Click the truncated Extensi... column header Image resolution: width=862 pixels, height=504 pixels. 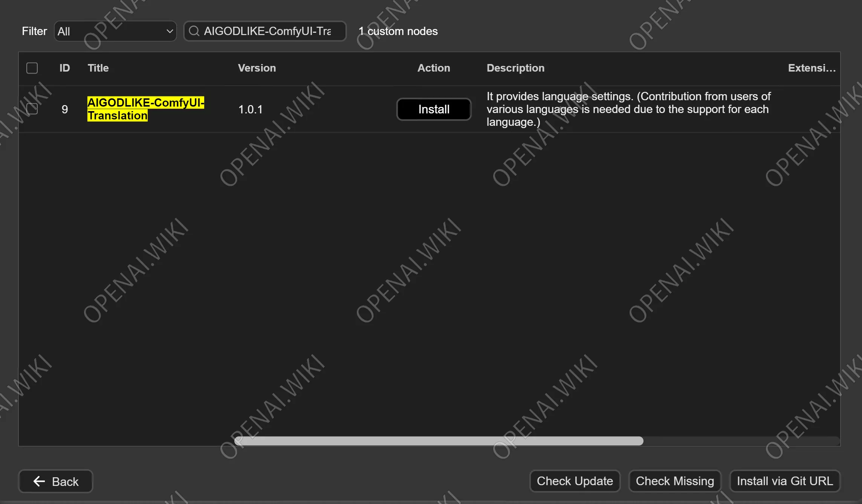(x=812, y=68)
